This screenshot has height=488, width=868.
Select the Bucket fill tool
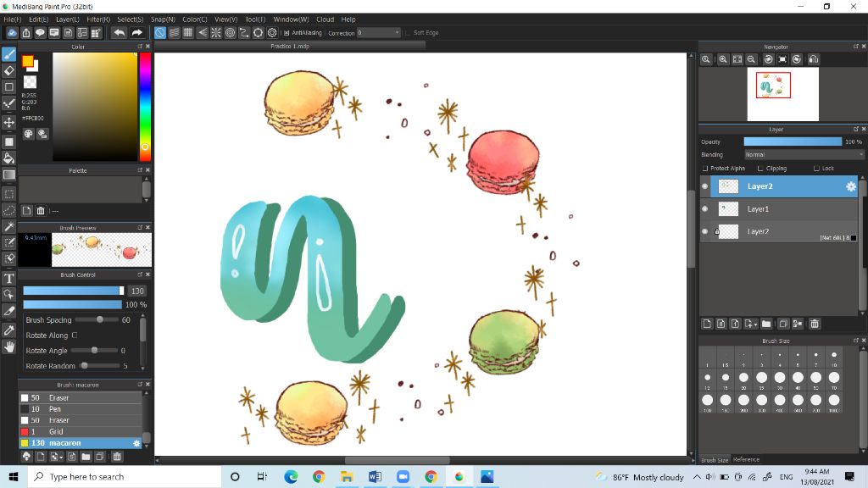(8, 158)
